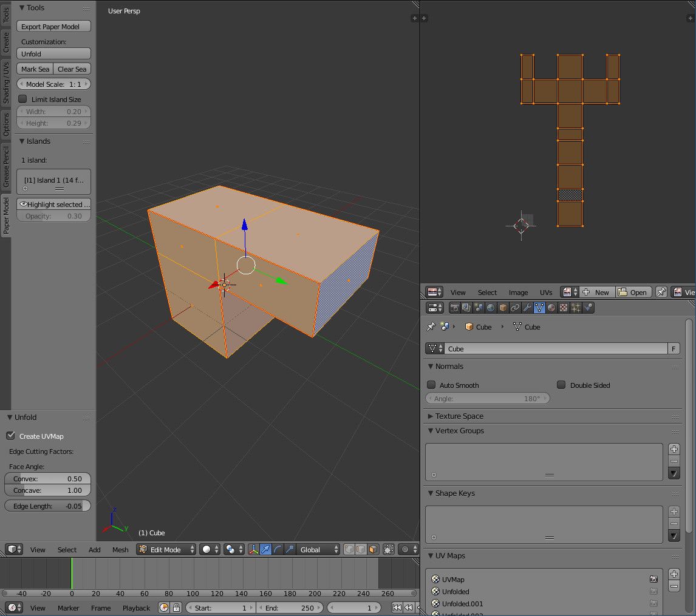The height and width of the screenshot is (616, 696).
Task: Open the Texture properties checker icon
Action: click(564, 308)
